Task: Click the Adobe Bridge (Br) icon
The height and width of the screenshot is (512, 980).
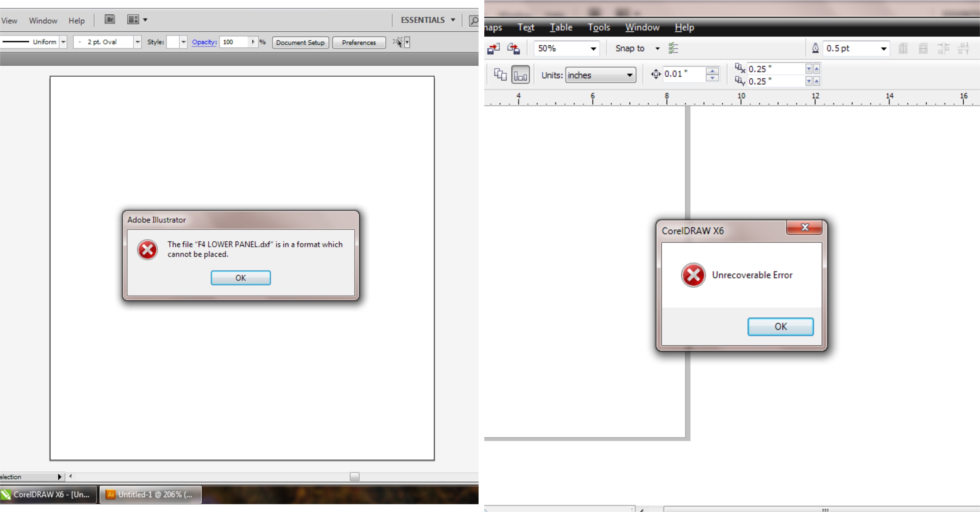Action: click(110, 19)
